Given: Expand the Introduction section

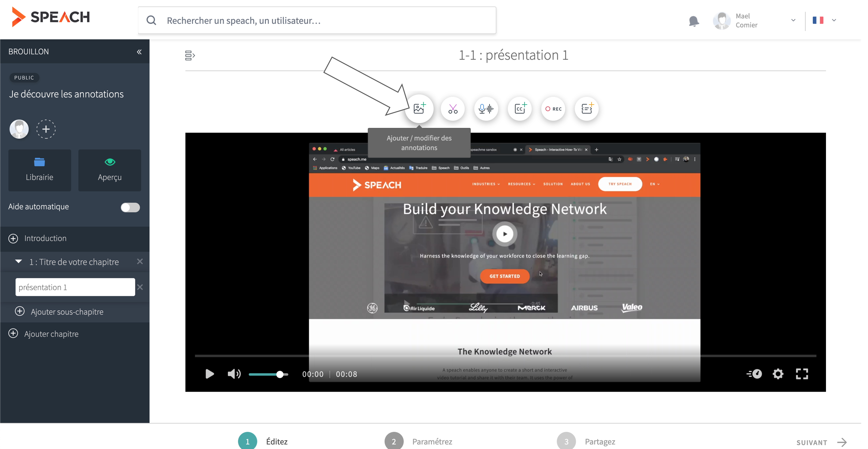Looking at the screenshot, I should [x=13, y=239].
